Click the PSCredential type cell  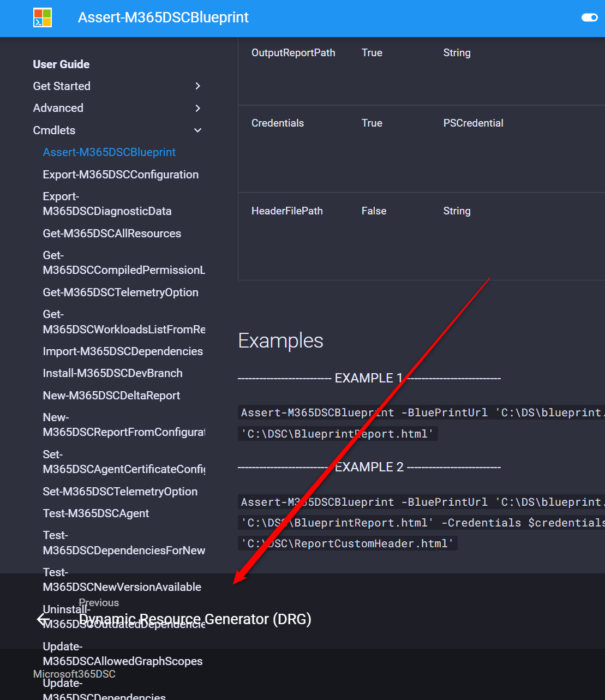pyautogui.click(x=474, y=123)
